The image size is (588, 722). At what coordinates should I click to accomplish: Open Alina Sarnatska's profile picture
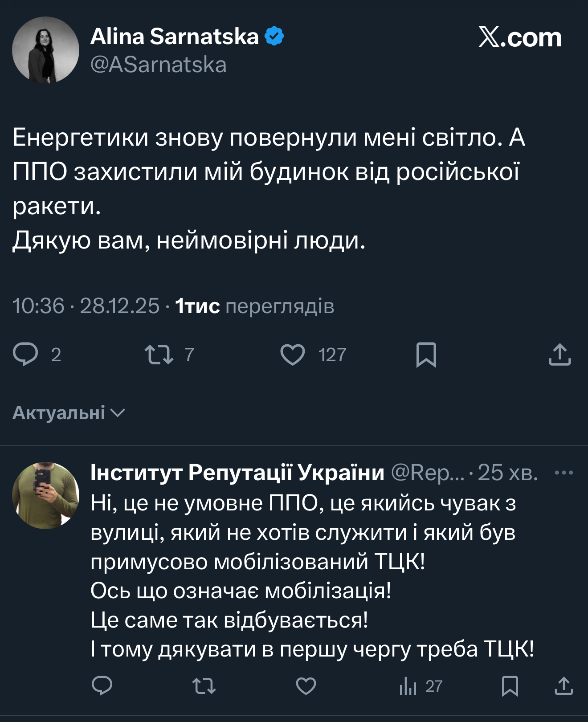[x=45, y=50]
